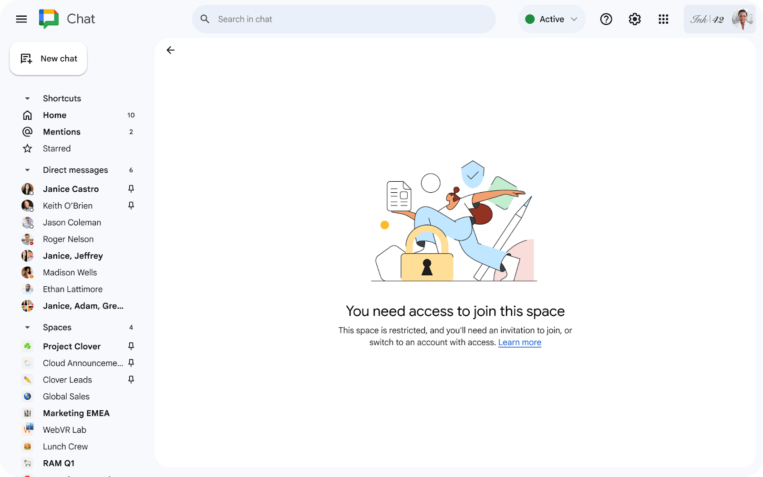The width and height of the screenshot is (763, 477).
Task: Click the WebVR Lab icon
Action: 28,429
